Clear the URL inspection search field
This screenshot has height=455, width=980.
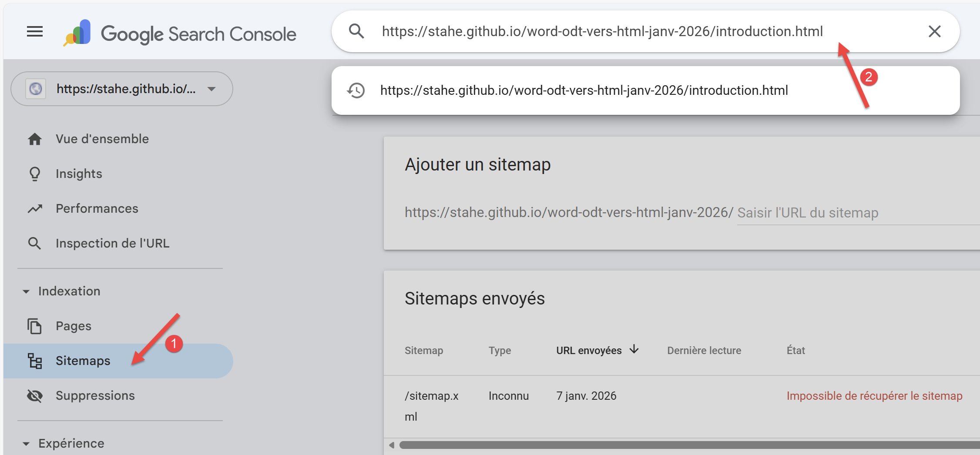coord(934,31)
